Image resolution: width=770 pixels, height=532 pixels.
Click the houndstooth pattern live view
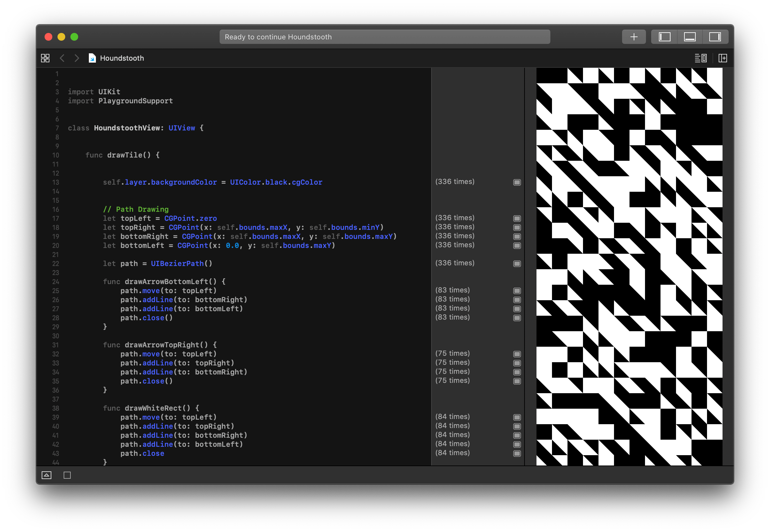[629, 266]
